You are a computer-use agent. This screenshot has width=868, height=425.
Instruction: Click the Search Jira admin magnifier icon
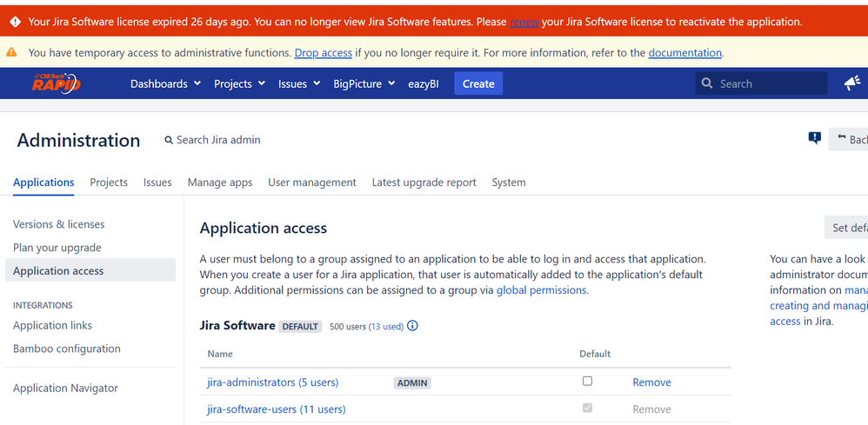coord(169,140)
